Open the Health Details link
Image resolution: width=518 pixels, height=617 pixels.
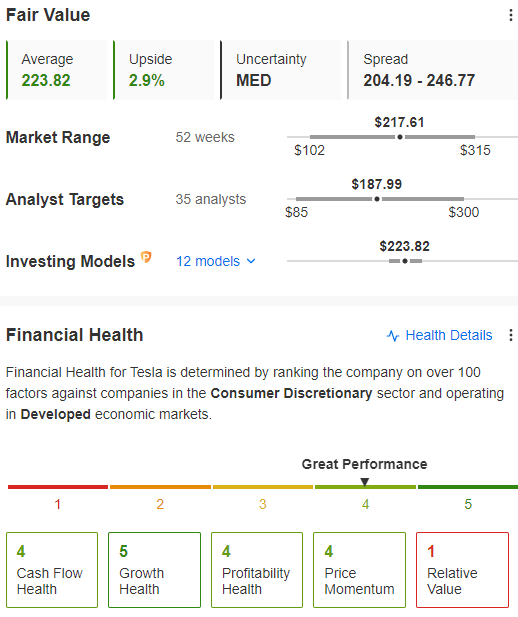(x=449, y=335)
